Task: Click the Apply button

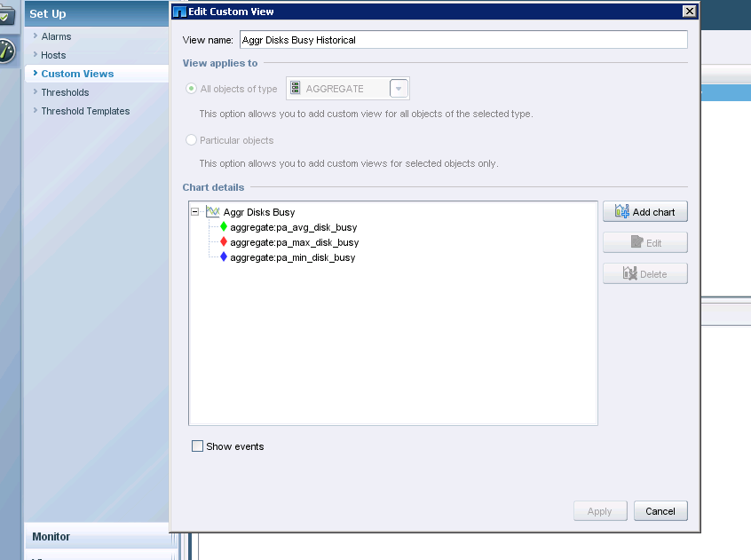Action: (600, 511)
